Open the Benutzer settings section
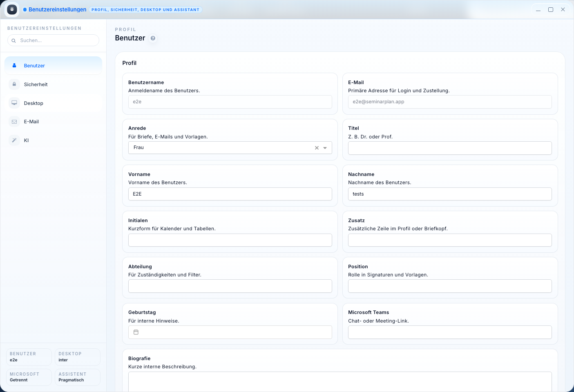The width and height of the screenshot is (574, 392). point(53,66)
